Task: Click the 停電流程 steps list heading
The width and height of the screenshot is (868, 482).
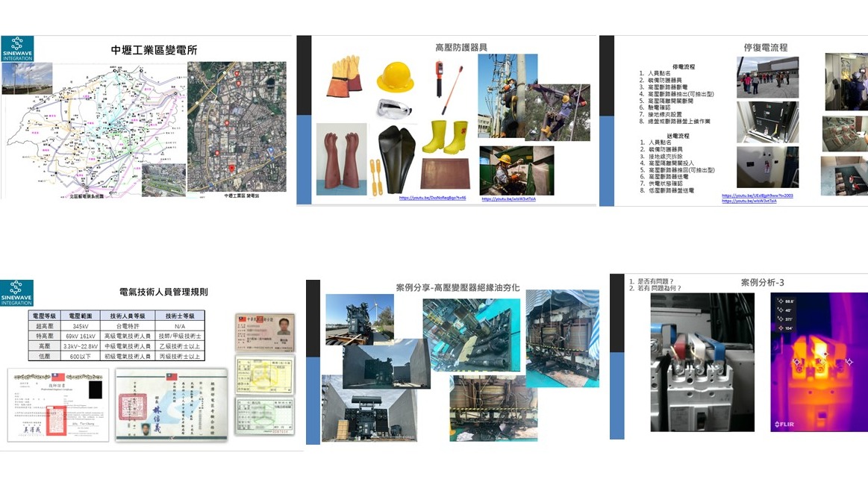Action: coord(683,67)
